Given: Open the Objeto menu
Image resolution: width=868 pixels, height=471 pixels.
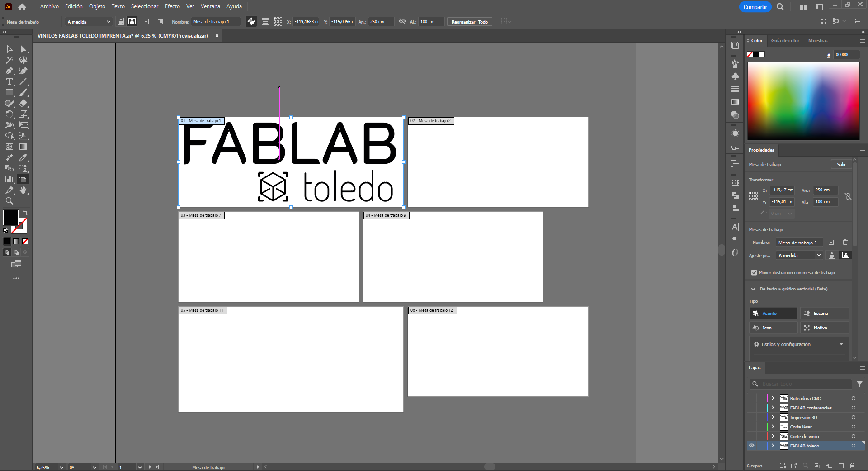Looking at the screenshot, I should pyautogui.click(x=97, y=6).
